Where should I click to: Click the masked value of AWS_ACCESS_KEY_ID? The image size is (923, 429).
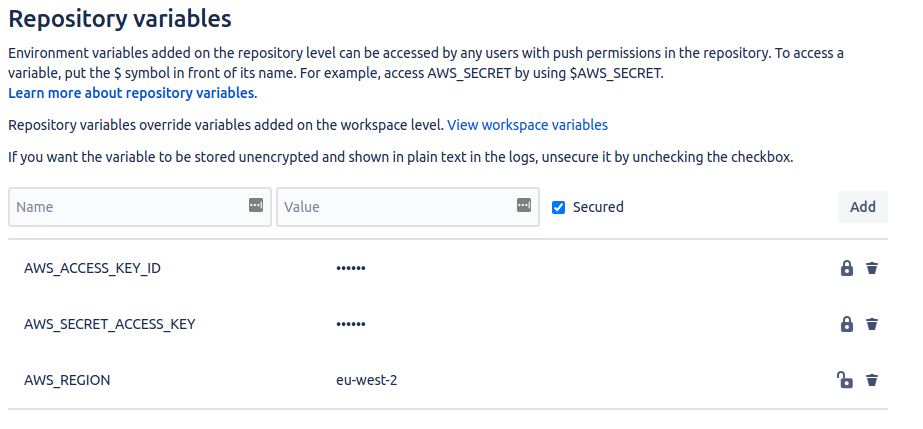point(351,268)
